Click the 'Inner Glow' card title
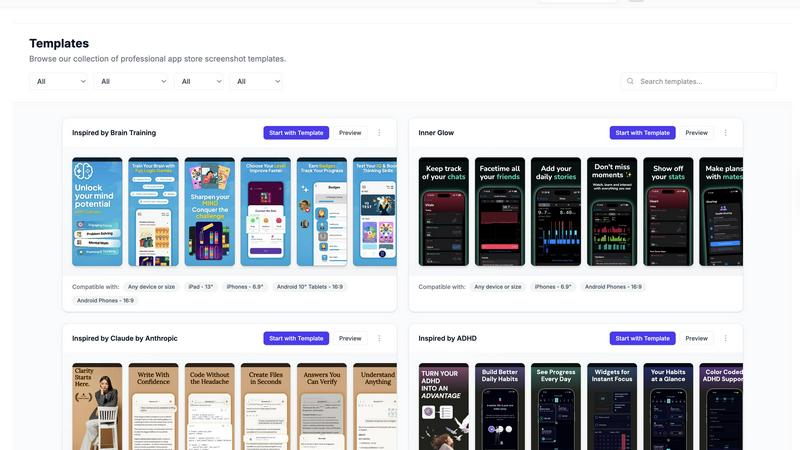The image size is (800, 450). pos(436,133)
